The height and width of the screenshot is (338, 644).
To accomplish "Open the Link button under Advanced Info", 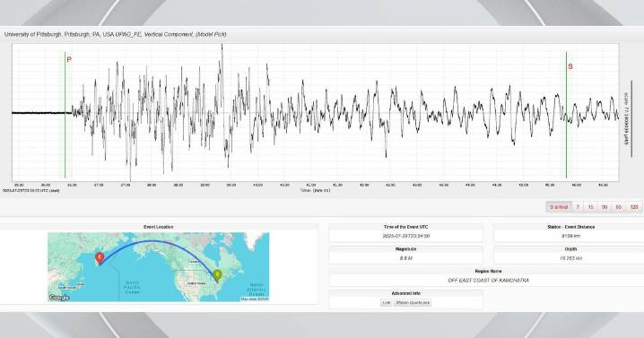I will (386, 303).
